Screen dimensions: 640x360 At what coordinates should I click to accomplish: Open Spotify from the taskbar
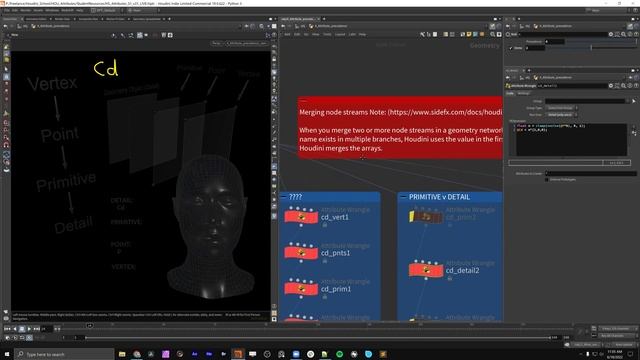[340, 354]
